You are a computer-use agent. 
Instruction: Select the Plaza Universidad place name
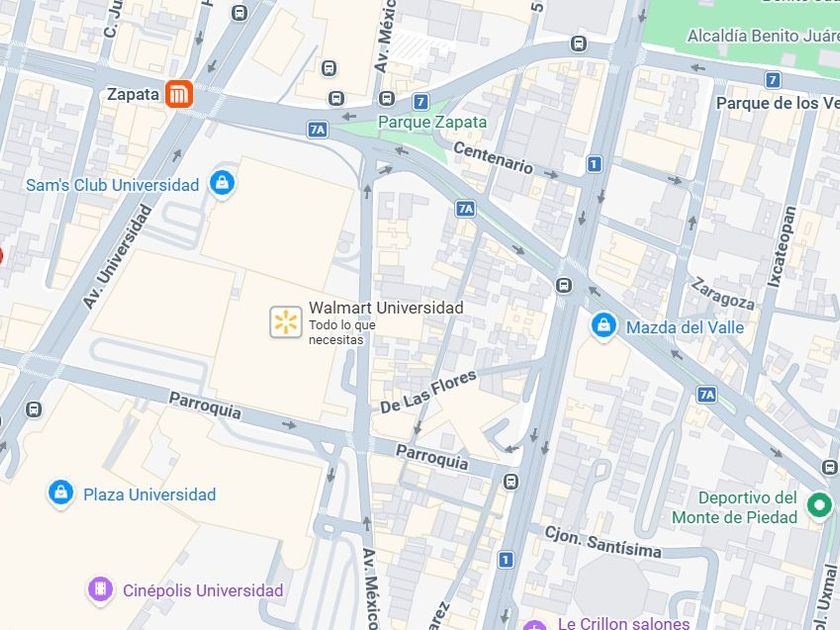(149, 494)
